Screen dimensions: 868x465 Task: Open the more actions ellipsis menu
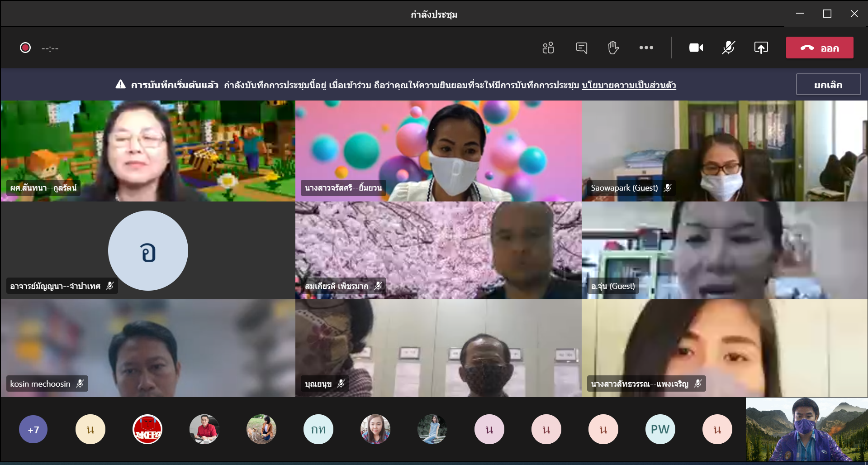(x=646, y=48)
